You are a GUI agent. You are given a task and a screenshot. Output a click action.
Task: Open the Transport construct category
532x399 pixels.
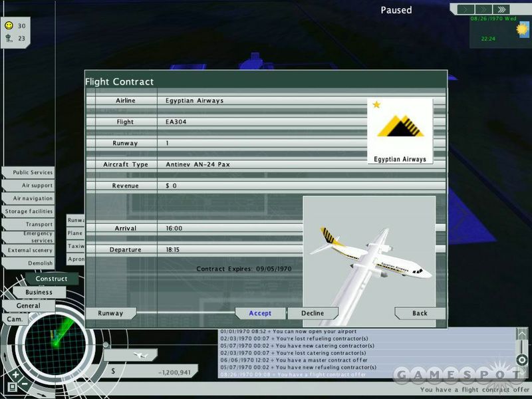(x=29, y=224)
